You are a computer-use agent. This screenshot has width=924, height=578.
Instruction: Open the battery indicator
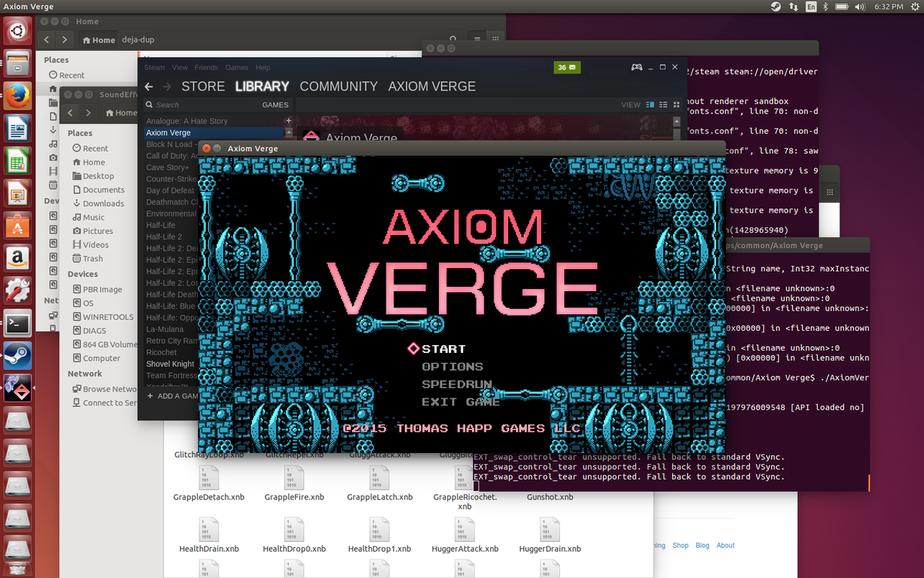[842, 6]
